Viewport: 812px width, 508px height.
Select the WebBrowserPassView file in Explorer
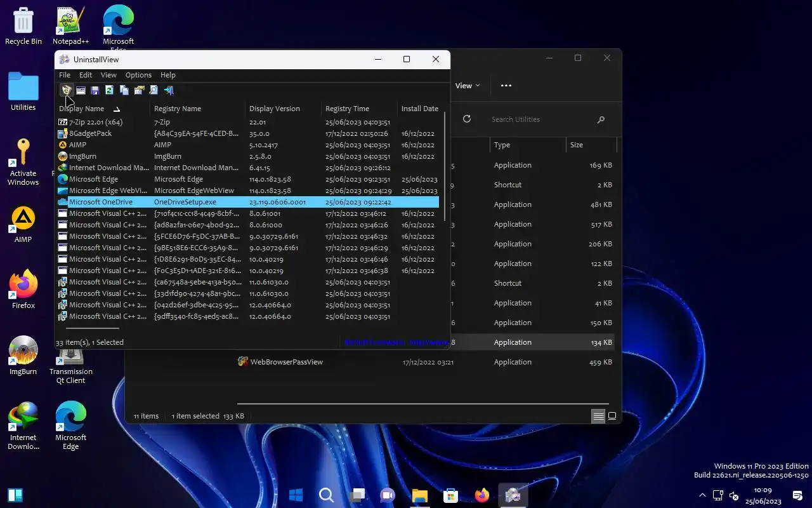tap(425, 362)
